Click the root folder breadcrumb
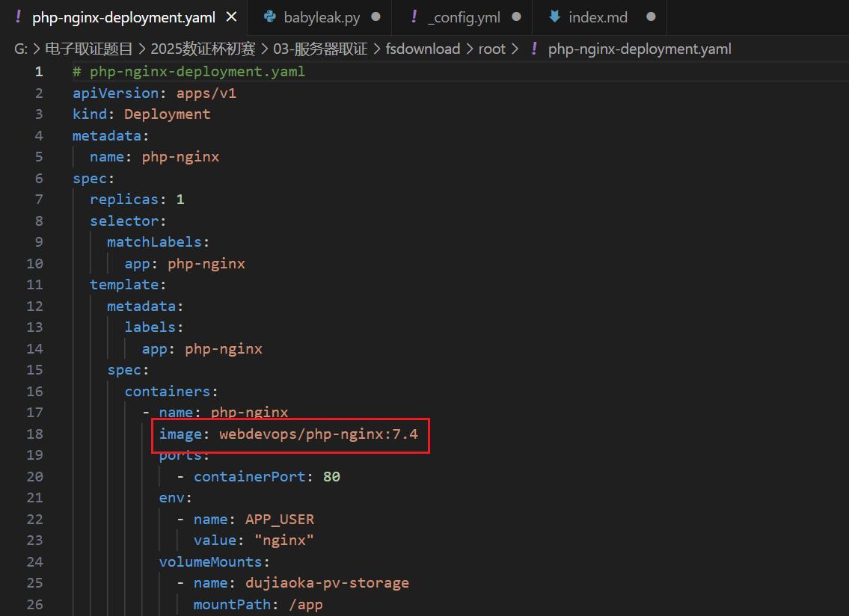849x616 pixels. 492,49
